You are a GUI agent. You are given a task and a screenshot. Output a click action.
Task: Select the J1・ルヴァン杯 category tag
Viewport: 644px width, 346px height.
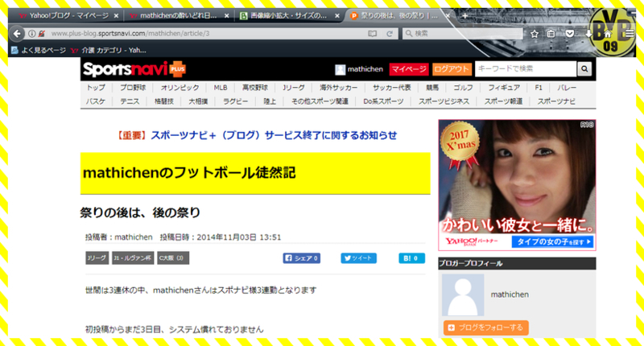pyautogui.click(x=133, y=258)
